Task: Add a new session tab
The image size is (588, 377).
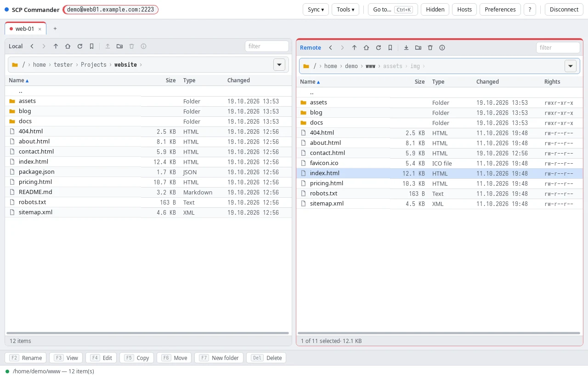Action: click(55, 29)
